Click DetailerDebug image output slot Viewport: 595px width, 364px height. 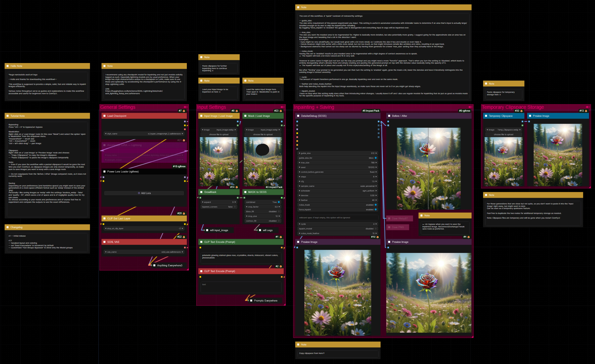pyautogui.click(x=378, y=121)
